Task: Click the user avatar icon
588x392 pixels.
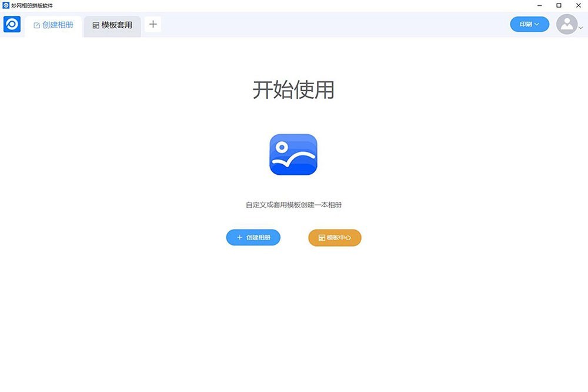Action: pos(567,24)
